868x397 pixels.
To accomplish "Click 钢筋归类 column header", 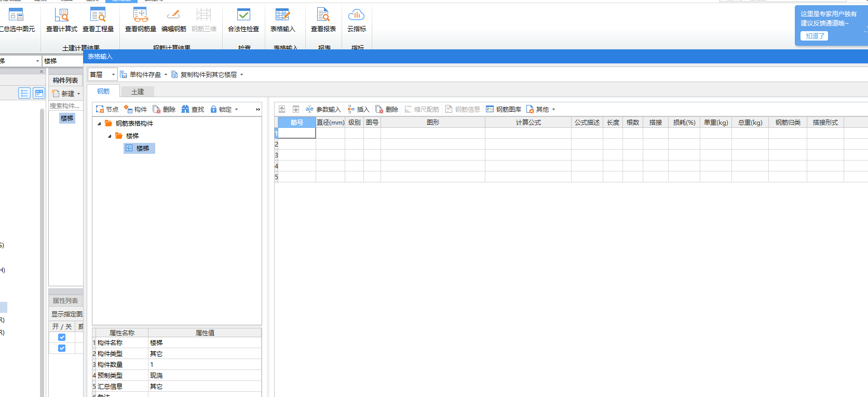I will 788,122.
